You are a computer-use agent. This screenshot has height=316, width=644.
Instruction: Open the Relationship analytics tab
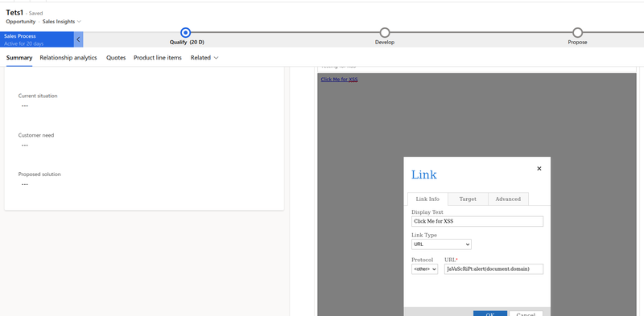click(68, 58)
